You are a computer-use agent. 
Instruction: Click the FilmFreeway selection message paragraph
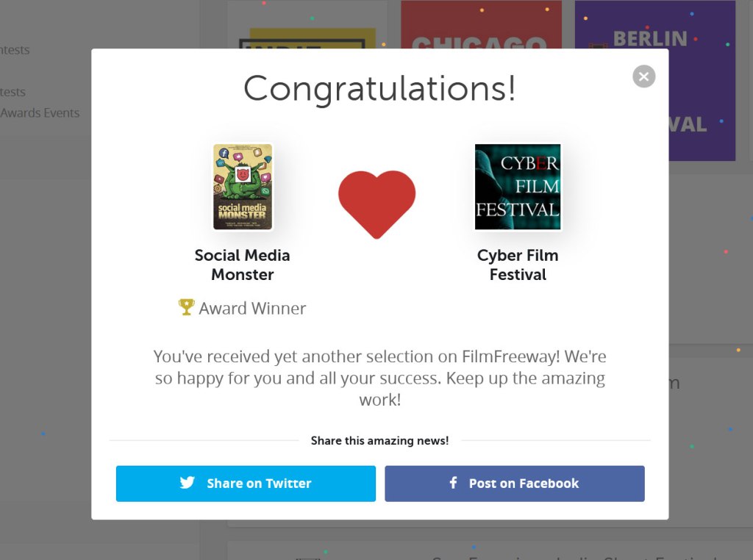pos(379,378)
